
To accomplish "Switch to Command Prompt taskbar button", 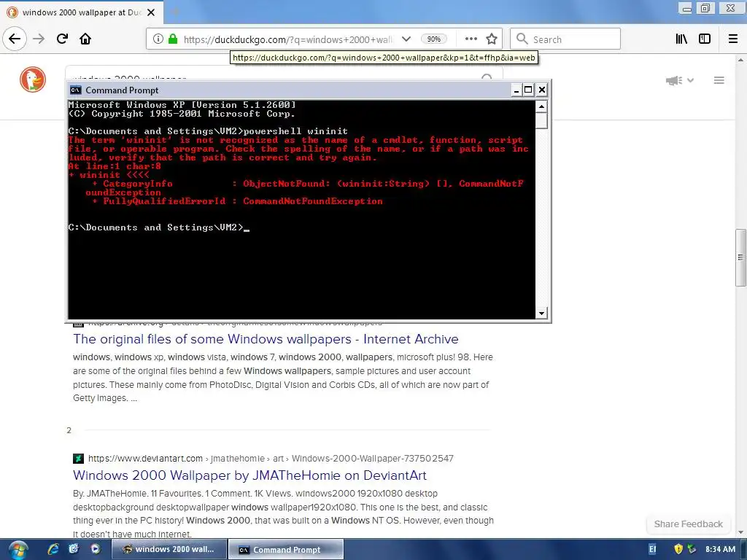I will pos(286,550).
